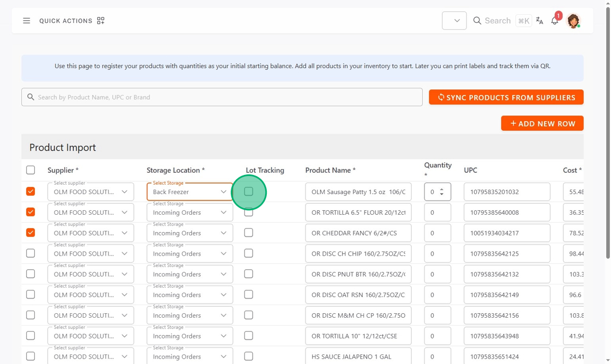Enable Lot Tracking for OR DISC PNUT BTR

[x=249, y=274]
